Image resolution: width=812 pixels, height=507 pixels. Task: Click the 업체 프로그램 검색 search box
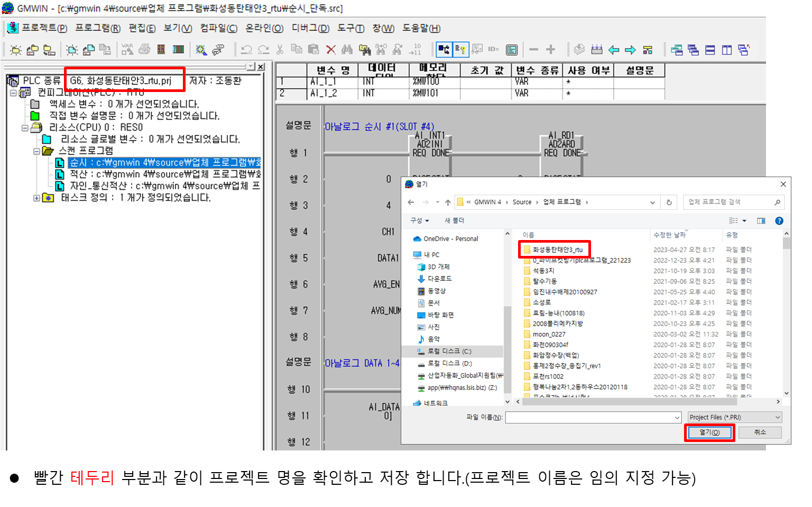point(734,202)
